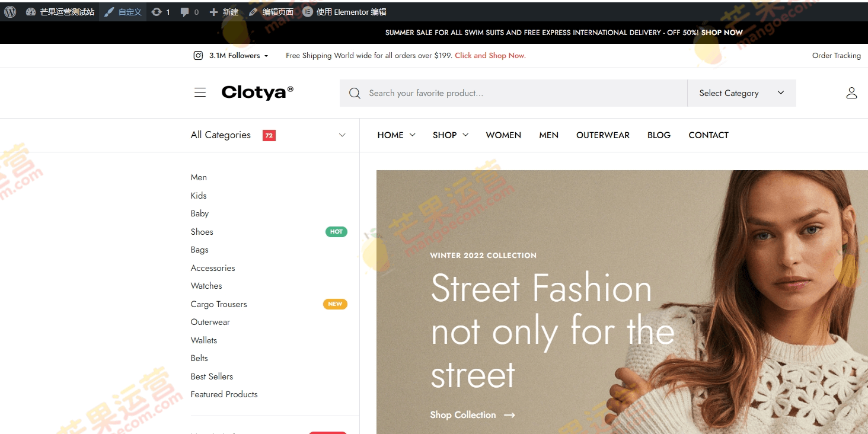868x434 pixels.
Task: Click the SHOP NOW banner link
Action: (x=721, y=33)
